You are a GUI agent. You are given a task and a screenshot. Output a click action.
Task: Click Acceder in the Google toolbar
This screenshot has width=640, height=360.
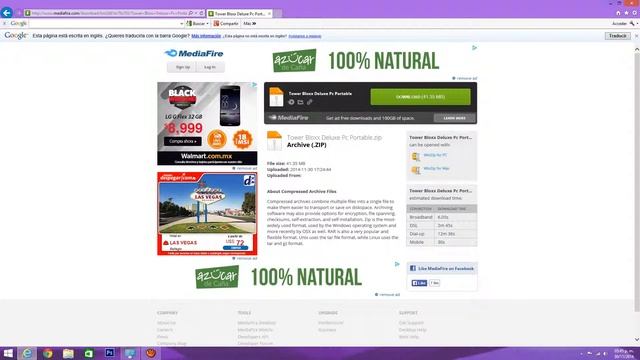[x=619, y=24]
